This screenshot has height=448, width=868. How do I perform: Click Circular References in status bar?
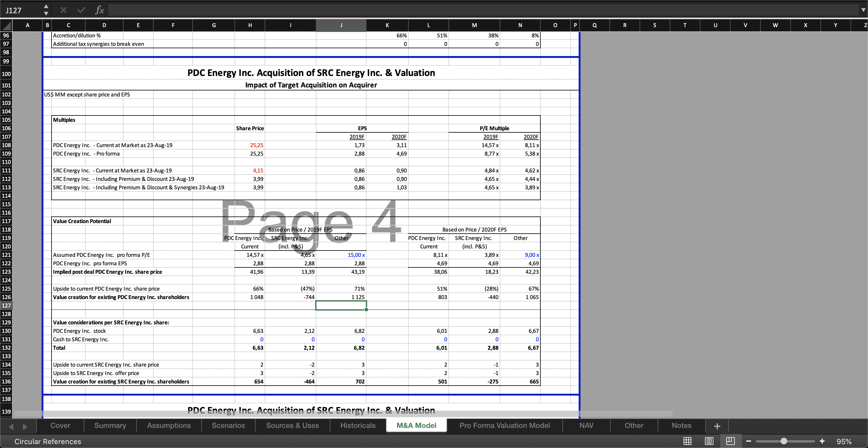[48, 441]
